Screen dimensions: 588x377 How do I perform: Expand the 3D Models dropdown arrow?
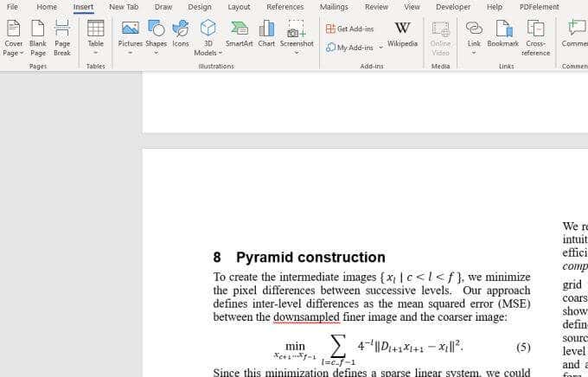coord(220,54)
